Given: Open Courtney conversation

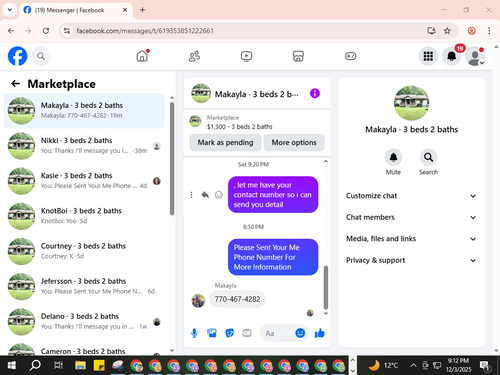Looking at the screenshot, I should coord(84,251).
